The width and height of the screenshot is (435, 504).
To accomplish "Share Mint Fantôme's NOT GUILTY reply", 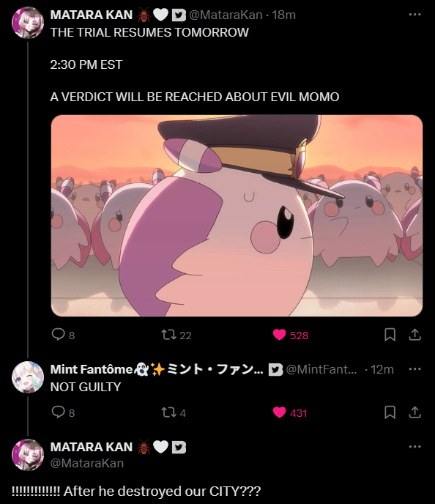I will (414, 412).
